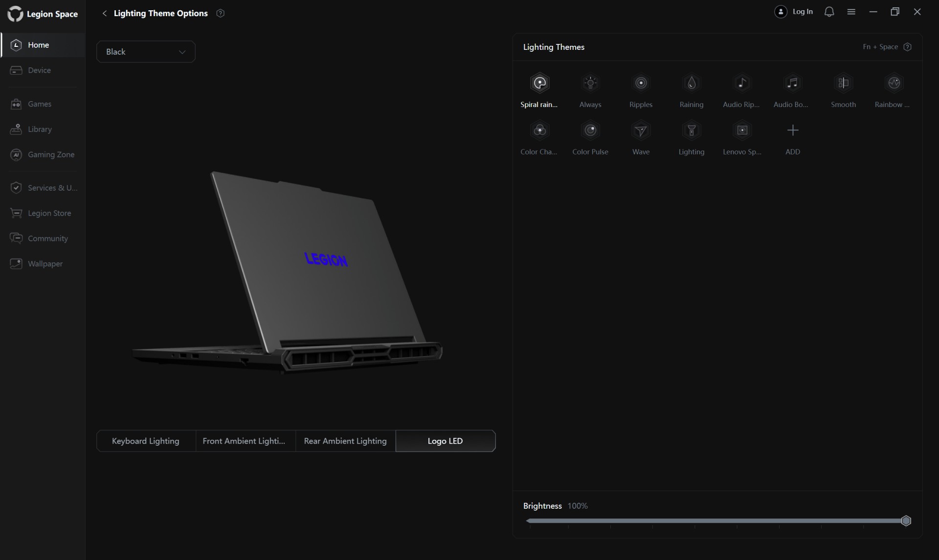Select the Color Pulse theme icon
939x560 pixels.
tap(590, 130)
